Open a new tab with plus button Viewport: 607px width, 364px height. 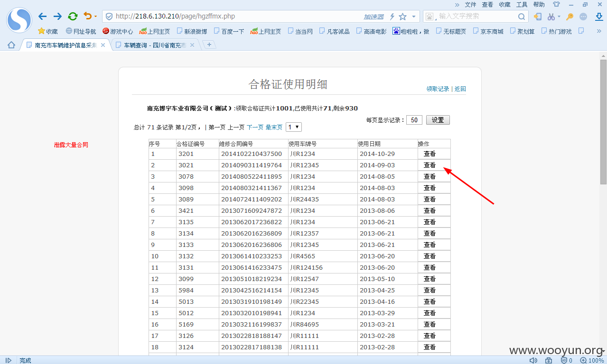click(209, 45)
